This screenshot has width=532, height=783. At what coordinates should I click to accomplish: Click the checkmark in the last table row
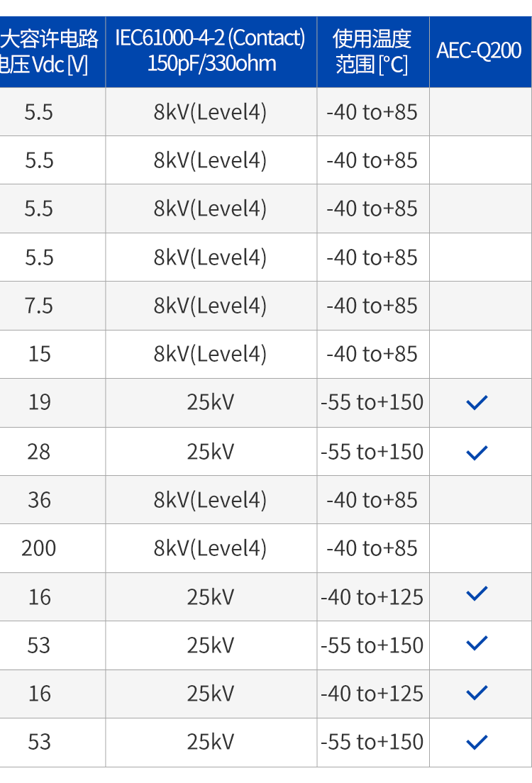(x=477, y=742)
